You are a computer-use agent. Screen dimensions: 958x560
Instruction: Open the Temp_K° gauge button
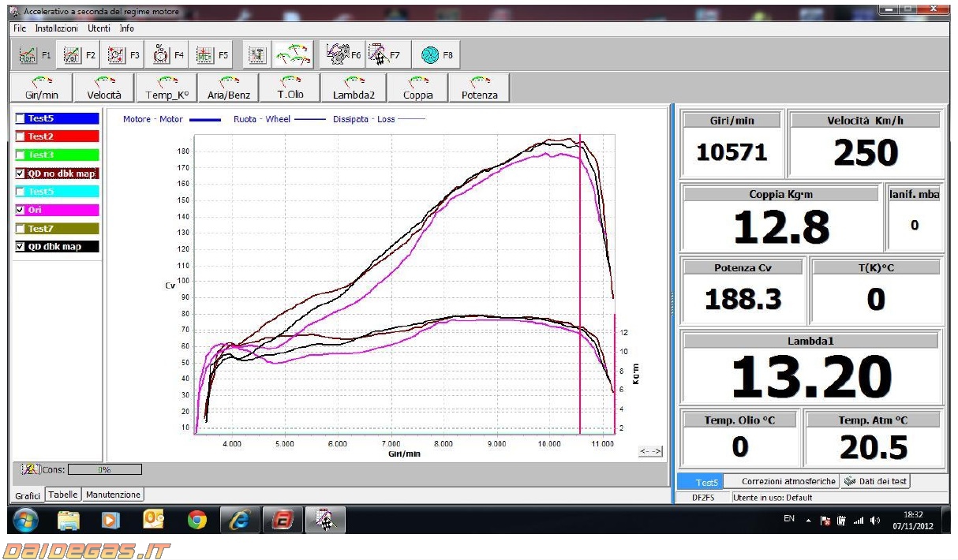[167, 88]
